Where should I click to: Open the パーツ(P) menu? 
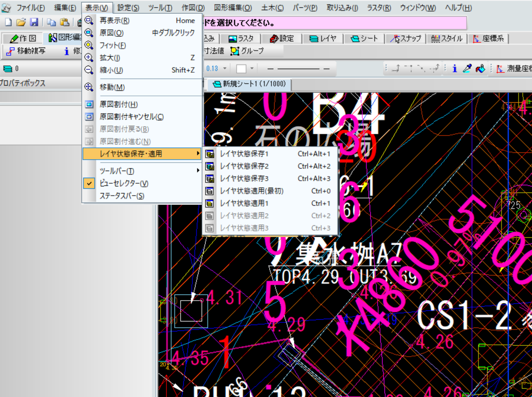point(305,8)
